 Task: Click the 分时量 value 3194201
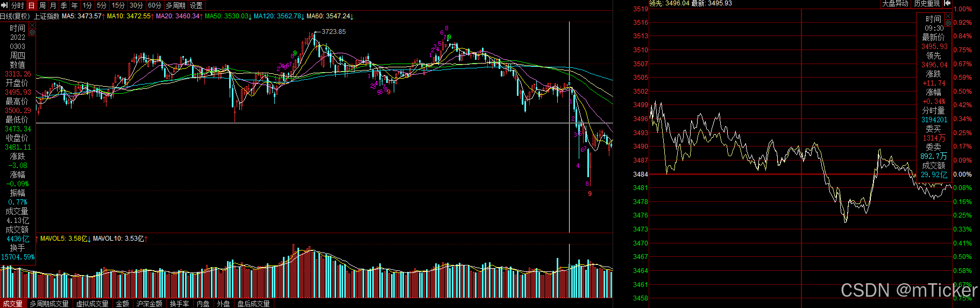point(934,120)
